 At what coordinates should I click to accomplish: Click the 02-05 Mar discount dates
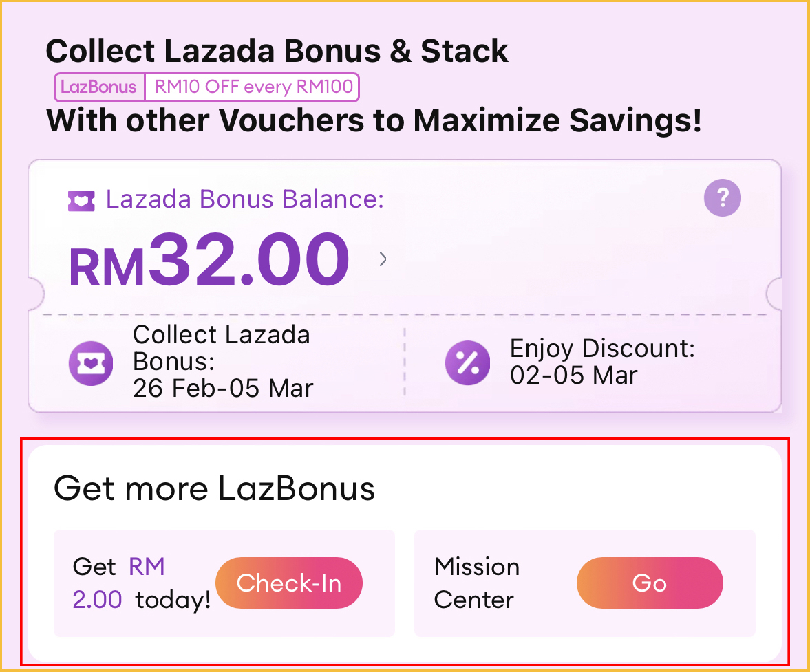point(573,376)
